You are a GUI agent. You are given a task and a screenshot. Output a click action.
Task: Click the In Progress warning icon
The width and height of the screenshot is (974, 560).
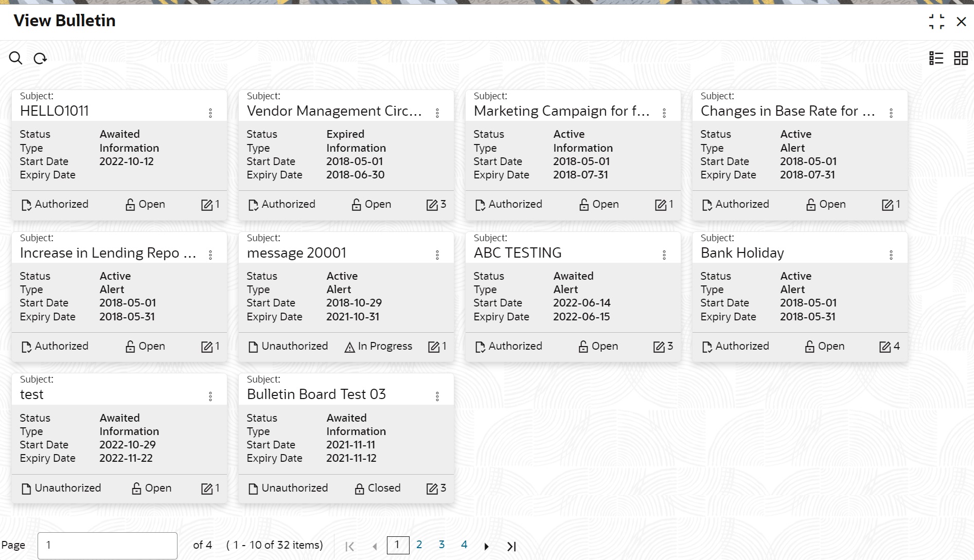point(350,347)
